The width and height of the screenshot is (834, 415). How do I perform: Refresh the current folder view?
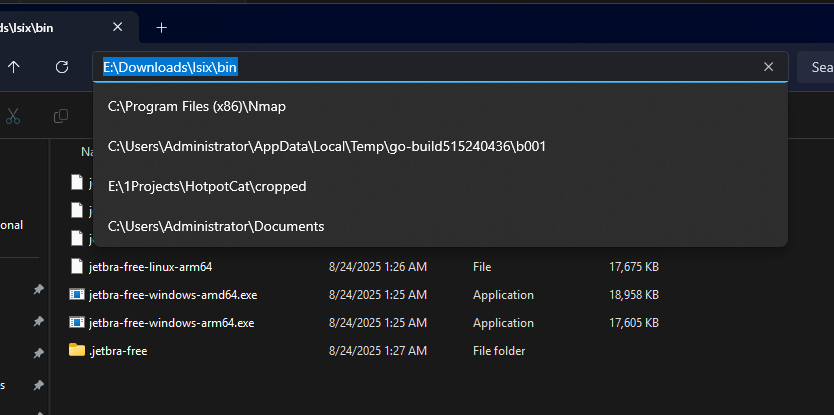click(x=62, y=67)
